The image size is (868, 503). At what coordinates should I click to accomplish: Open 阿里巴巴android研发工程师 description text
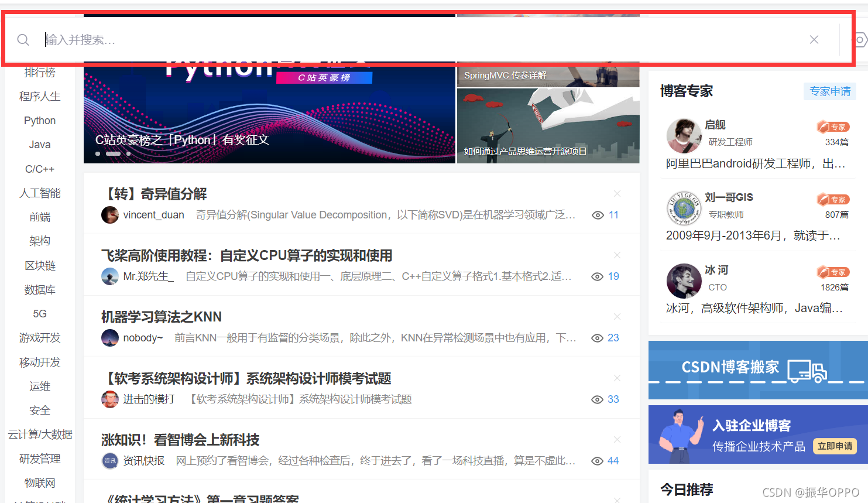pyautogui.click(x=756, y=163)
